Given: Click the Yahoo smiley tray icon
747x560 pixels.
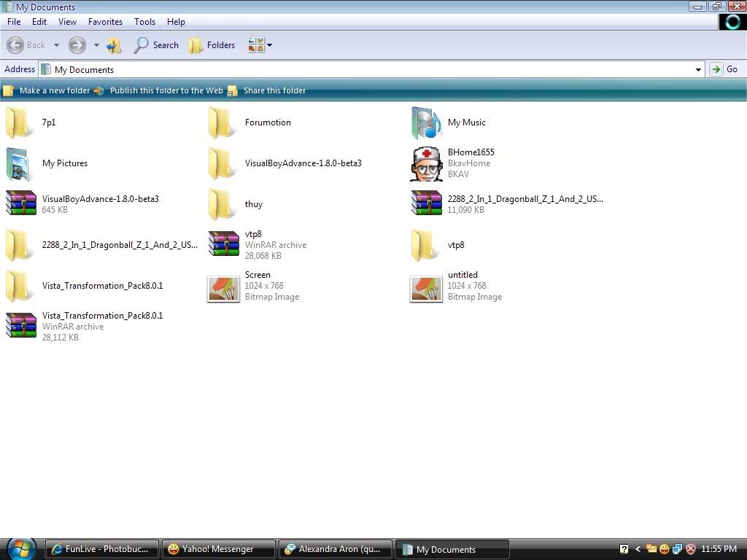Looking at the screenshot, I should click(664, 549).
